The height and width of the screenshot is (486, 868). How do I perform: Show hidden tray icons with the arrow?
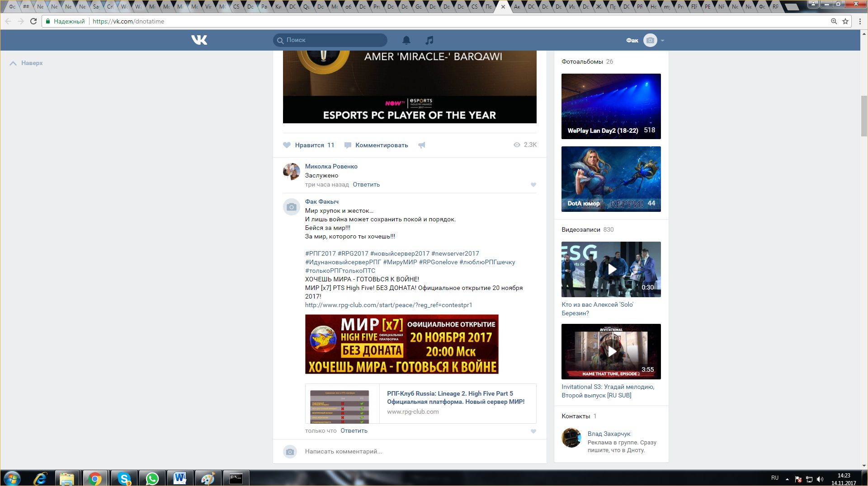(x=787, y=479)
